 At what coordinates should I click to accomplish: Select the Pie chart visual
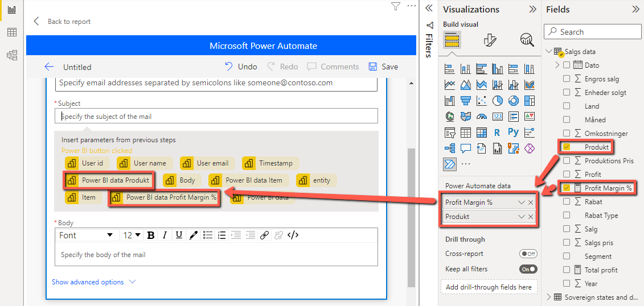point(498,101)
